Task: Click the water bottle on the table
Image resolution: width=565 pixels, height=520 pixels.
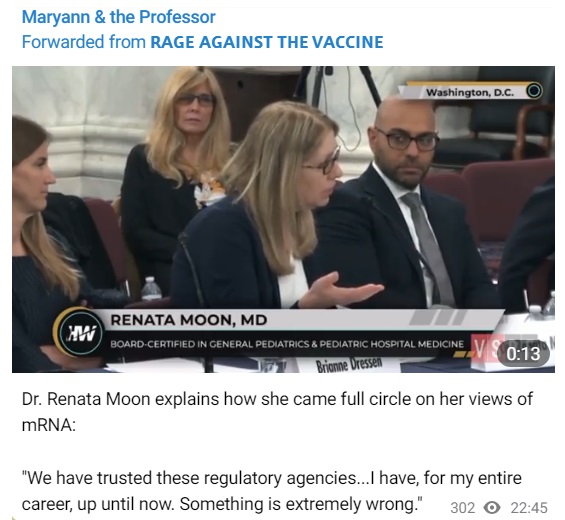Action: (151, 288)
